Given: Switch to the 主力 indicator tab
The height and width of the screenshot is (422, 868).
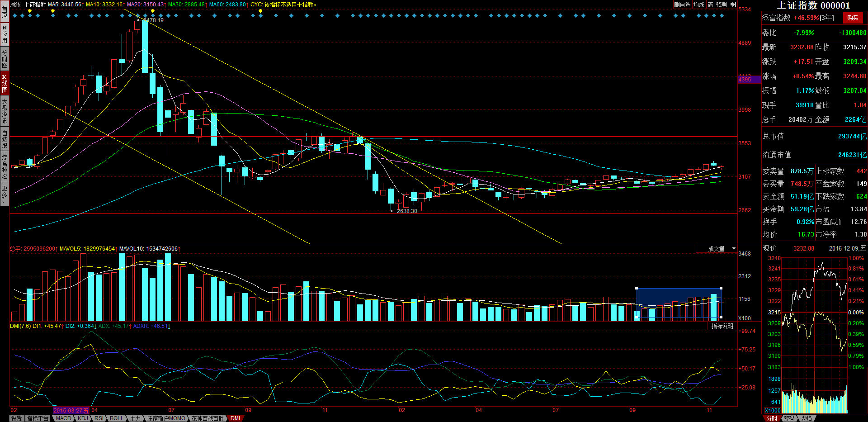Looking at the screenshot, I should tap(135, 418).
